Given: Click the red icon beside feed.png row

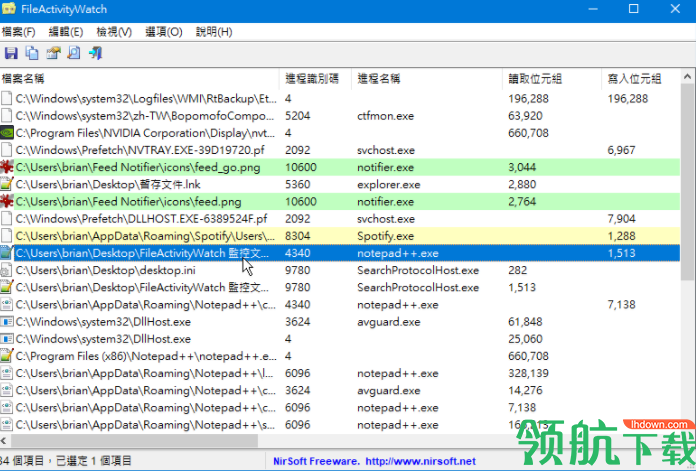Looking at the screenshot, I should click(x=7, y=202).
